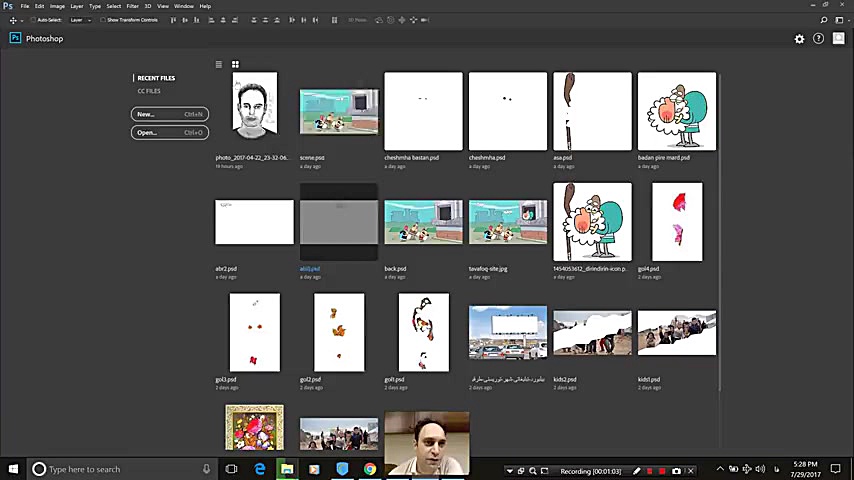Open the start screen settings gear

pos(799,39)
